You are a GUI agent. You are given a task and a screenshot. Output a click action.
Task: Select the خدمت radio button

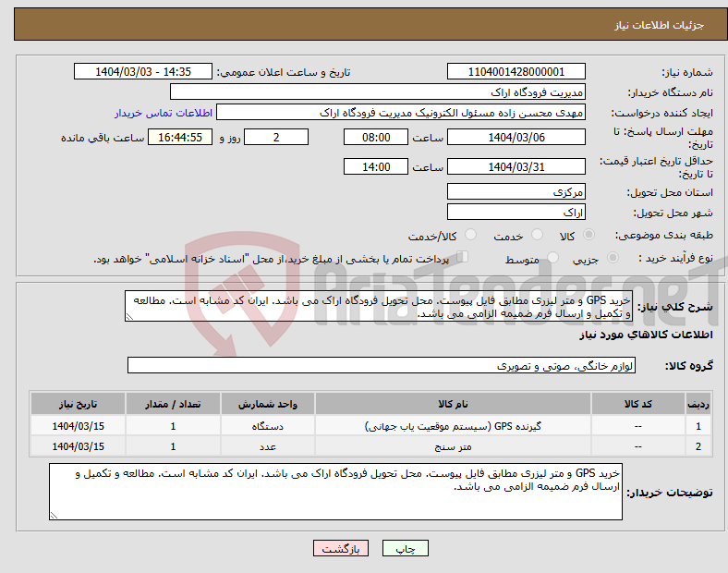point(537,235)
